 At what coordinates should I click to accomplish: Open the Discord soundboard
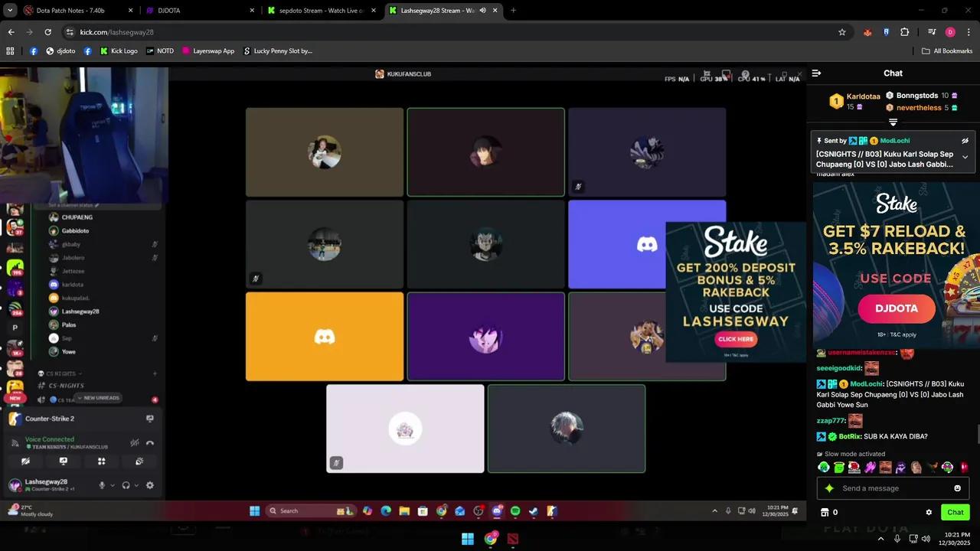pos(139,460)
